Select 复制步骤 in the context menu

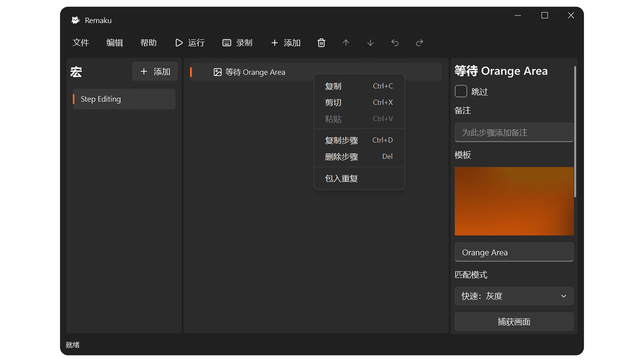pos(359,140)
